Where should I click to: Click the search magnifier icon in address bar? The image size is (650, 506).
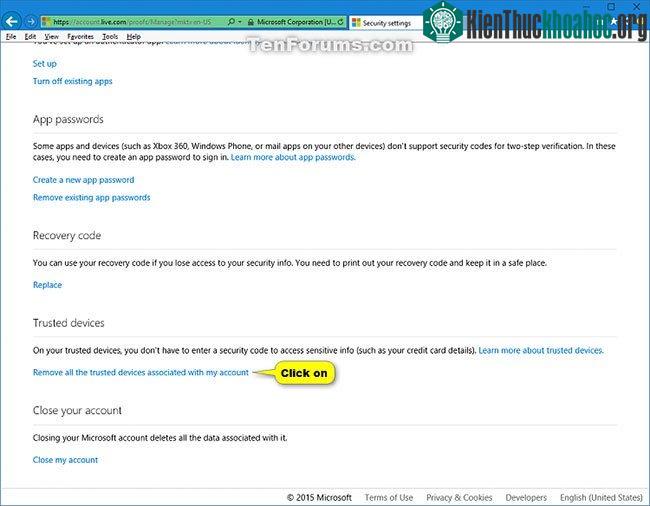coord(231,22)
